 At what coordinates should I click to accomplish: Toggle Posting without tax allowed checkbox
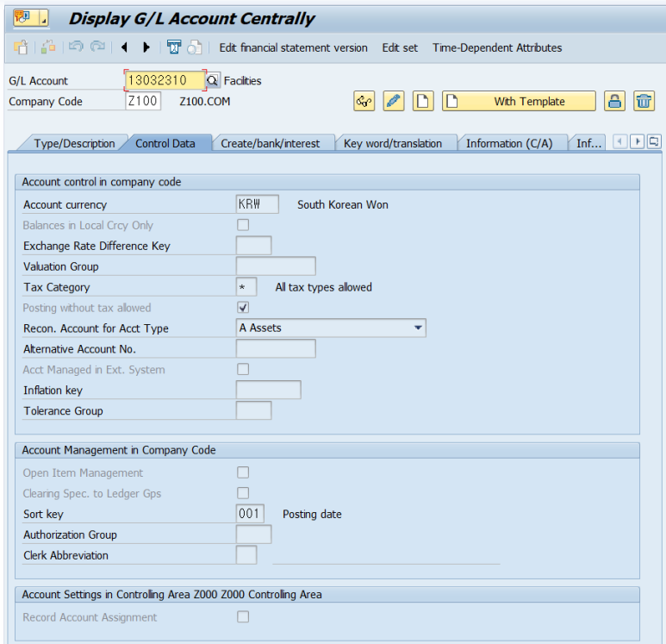(x=243, y=307)
